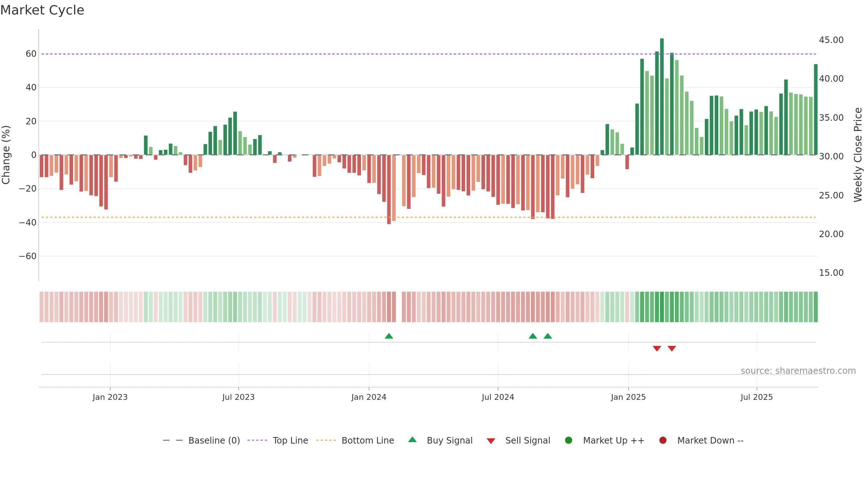The width and height of the screenshot is (868, 488).
Task: Click the source: sharemaestro.com text
Action: tap(798, 371)
